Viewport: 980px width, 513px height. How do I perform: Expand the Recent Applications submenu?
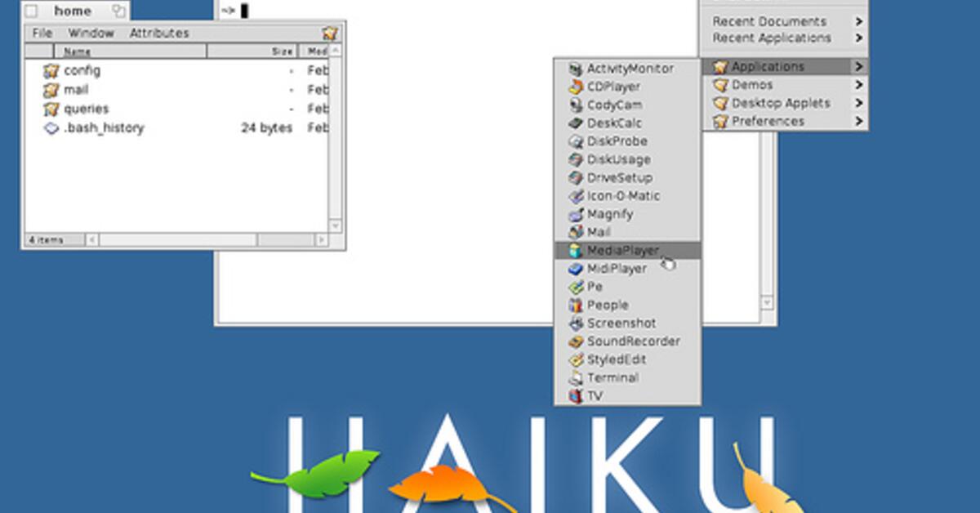click(784, 38)
